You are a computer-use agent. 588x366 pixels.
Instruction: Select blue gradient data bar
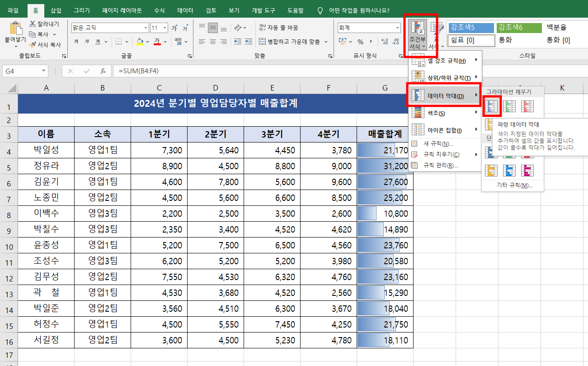[x=492, y=106]
